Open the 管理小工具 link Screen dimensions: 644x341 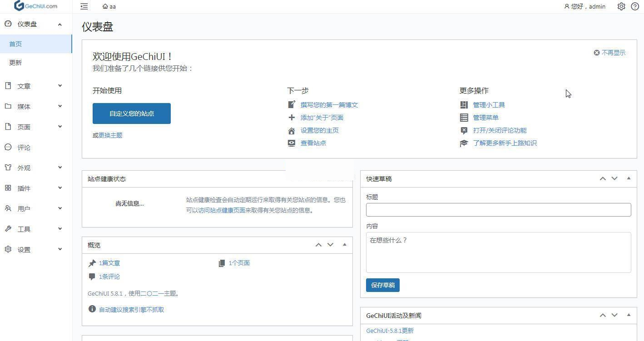click(x=489, y=105)
